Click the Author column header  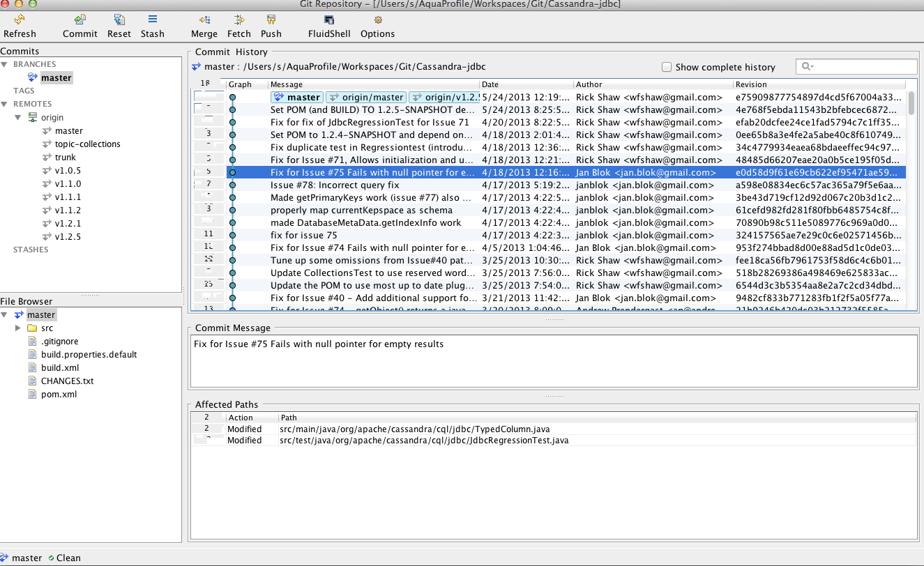pyautogui.click(x=653, y=84)
